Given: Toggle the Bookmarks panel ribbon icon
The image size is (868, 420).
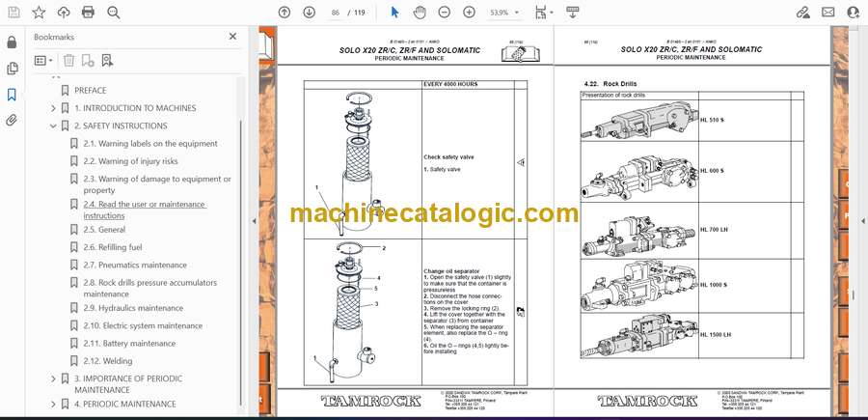Looking at the screenshot, I should (x=12, y=95).
